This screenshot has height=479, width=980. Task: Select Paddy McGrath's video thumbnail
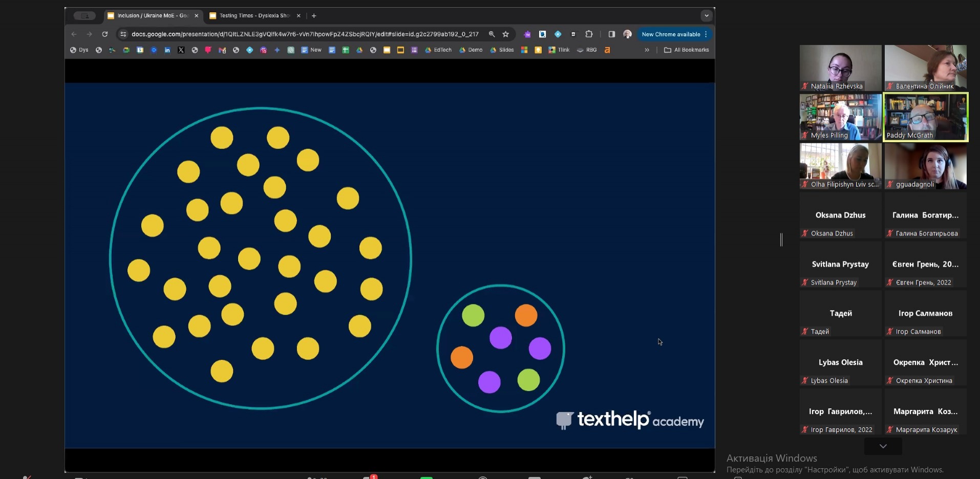coord(926,117)
